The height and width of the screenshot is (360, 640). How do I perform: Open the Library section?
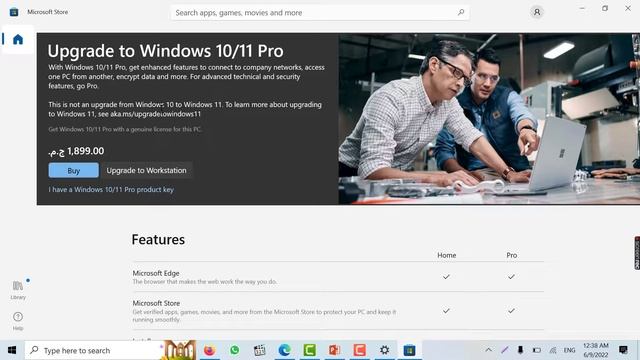point(18,290)
